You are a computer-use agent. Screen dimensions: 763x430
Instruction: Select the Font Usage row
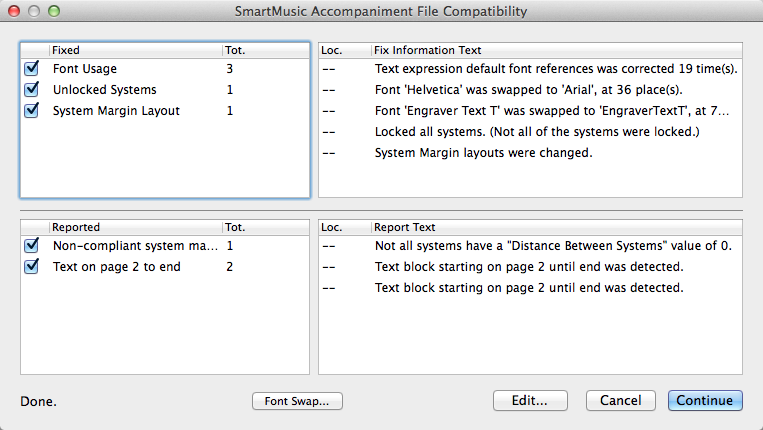coord(165,69)
